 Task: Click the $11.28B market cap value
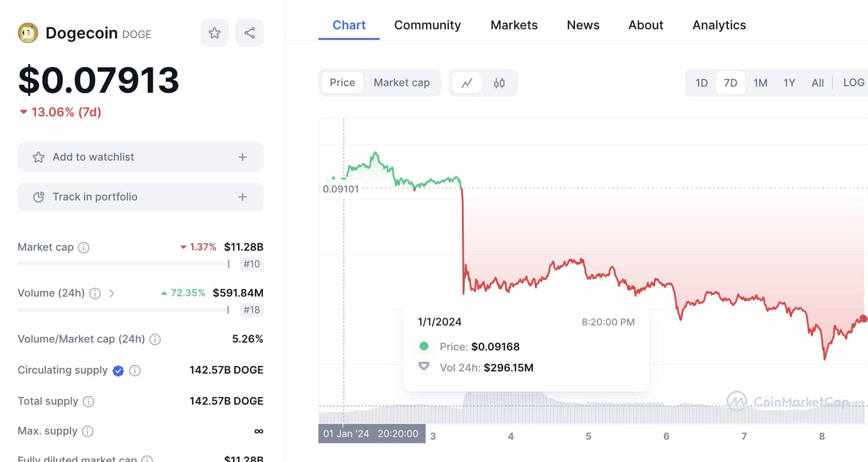[243, 247]
